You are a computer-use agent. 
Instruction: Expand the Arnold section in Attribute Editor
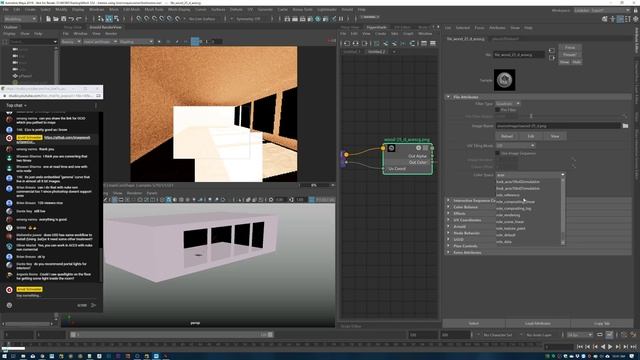pos(448,227)
